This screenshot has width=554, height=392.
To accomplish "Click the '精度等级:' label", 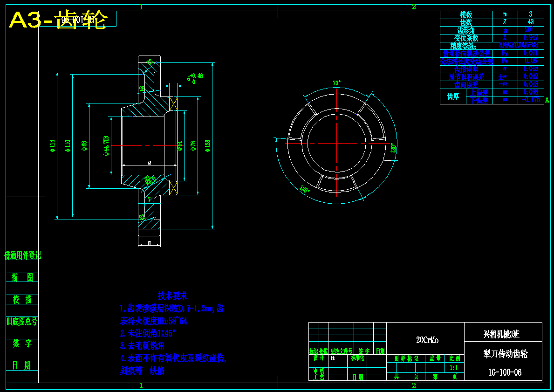I will [463, 46].
